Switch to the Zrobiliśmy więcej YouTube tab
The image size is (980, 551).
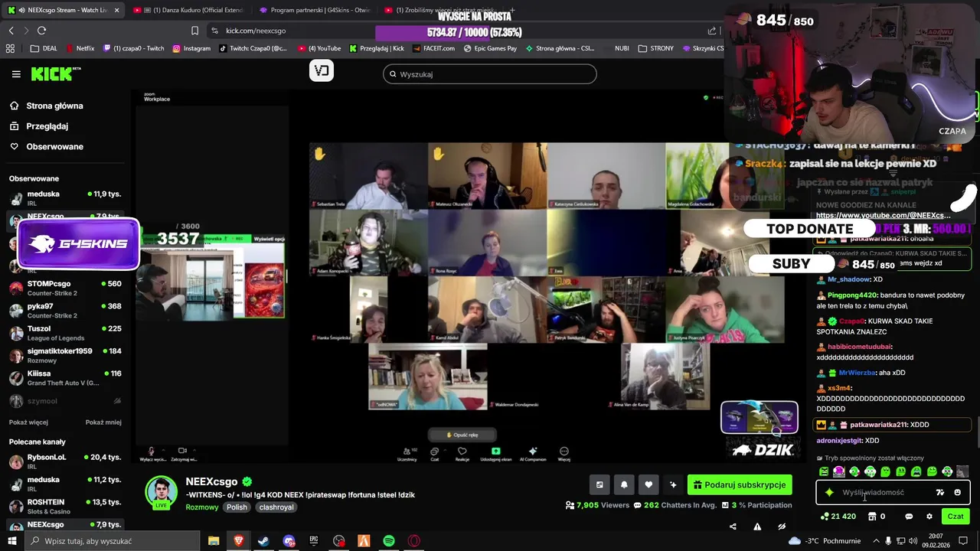(440, 10)
